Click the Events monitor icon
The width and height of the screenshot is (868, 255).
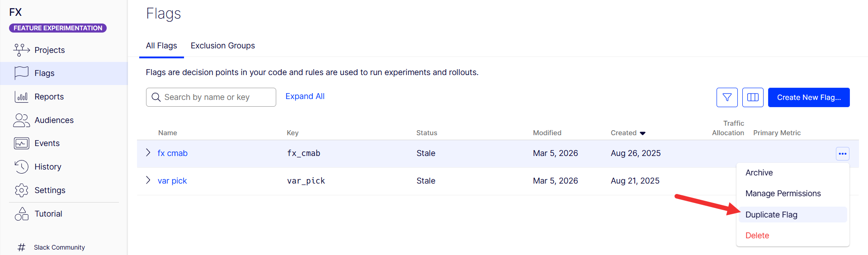21,143
